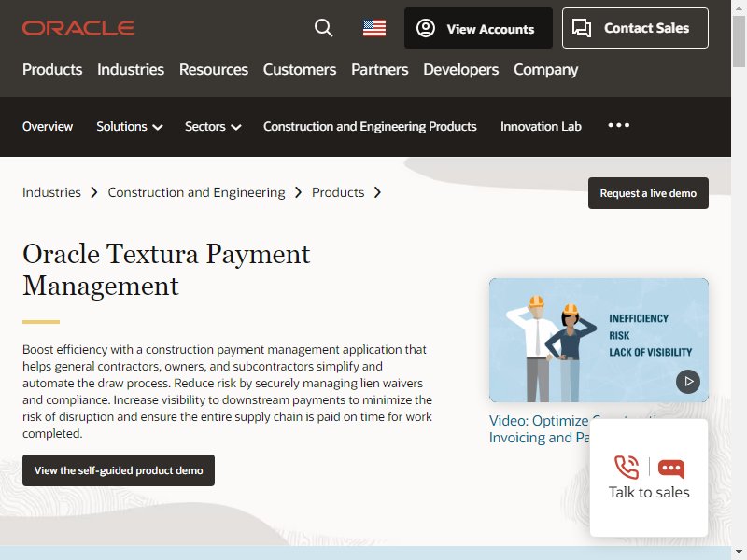
Task: Open the red chat bubble icon
Action: pyautogui.click(x=671, y=469)
